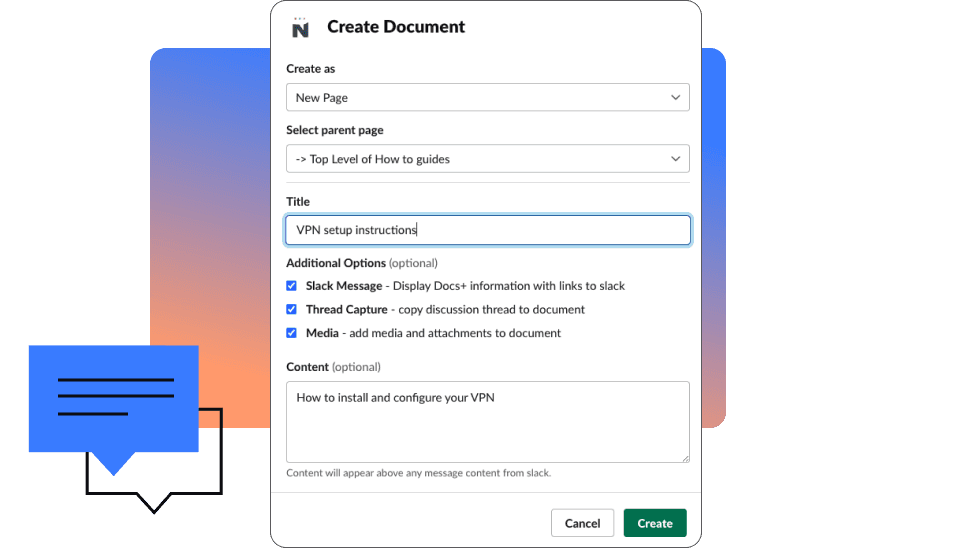The height and width of the screenshot is (548, 972).
Task: Click the chevron arrow in Create as field
Action: coord(676,98)
